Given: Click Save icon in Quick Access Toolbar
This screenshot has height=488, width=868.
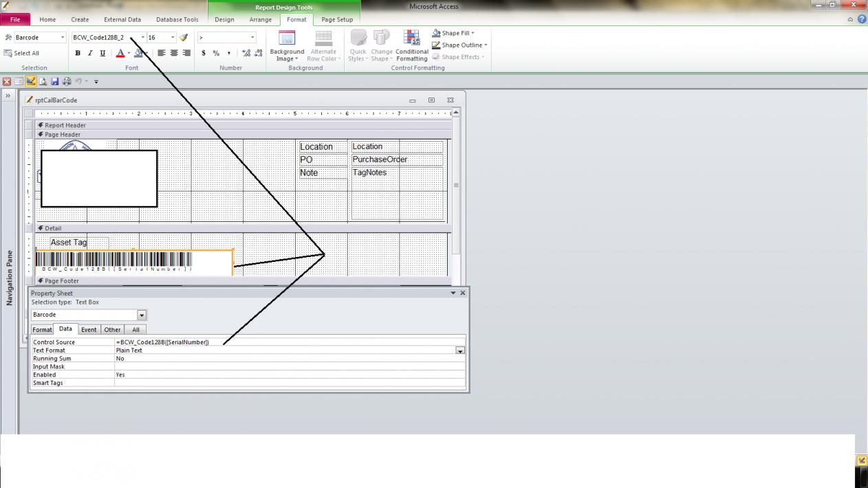Looking at the screenshot, I should tap(54, 81).
